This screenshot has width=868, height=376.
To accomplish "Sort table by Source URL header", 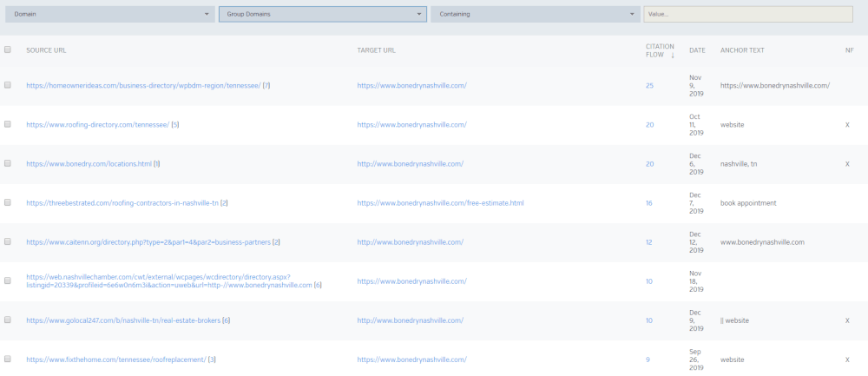I will [x=46, y=50].
